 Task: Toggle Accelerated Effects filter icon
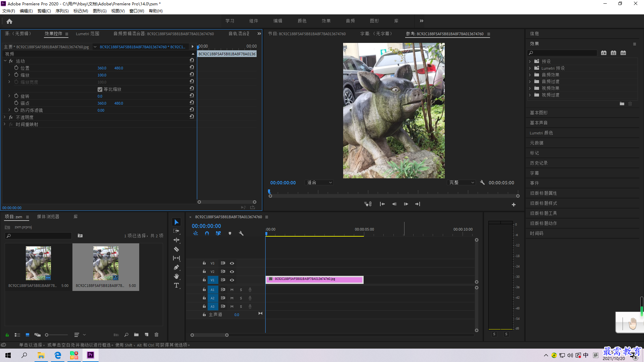tap(604, 53)
